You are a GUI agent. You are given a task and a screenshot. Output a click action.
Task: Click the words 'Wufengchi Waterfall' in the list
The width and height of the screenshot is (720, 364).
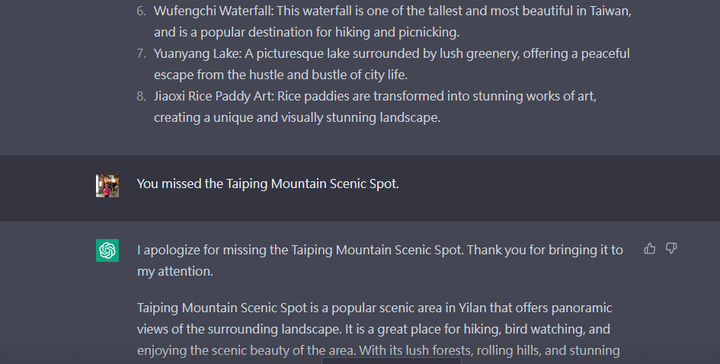213,11
